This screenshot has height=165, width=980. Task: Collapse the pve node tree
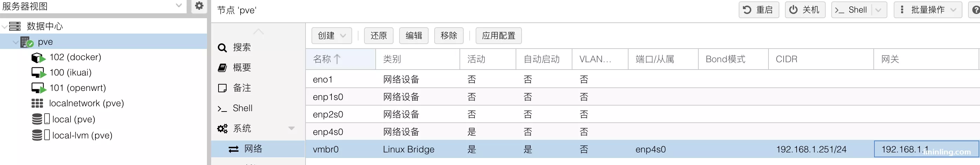pyautogui.click(x=15, y=42)
